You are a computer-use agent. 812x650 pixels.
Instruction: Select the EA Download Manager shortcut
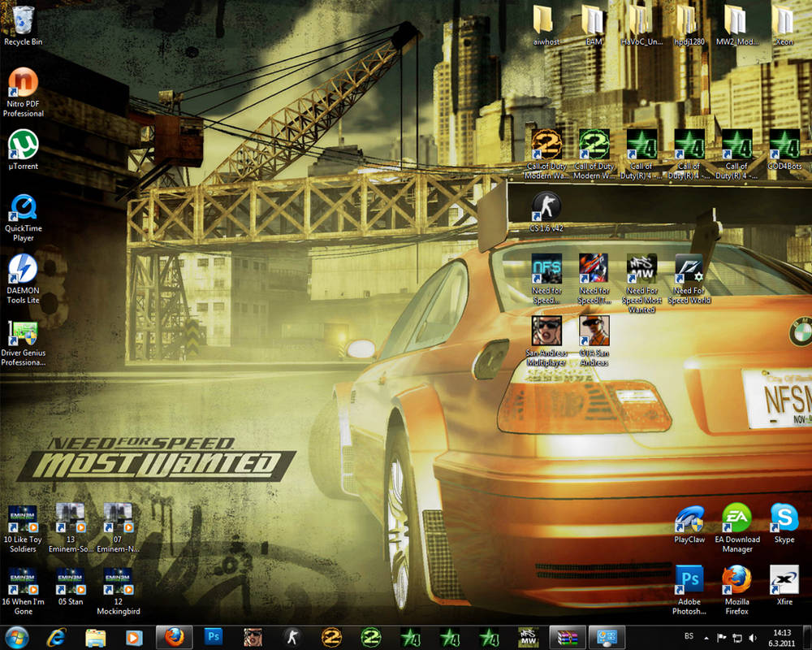(x=736, y=517)
